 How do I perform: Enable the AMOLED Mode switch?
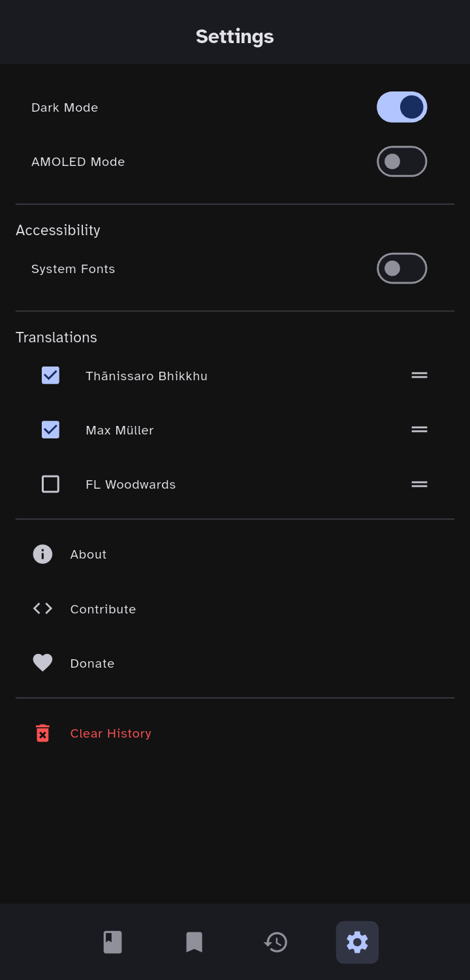pos(401,161)
